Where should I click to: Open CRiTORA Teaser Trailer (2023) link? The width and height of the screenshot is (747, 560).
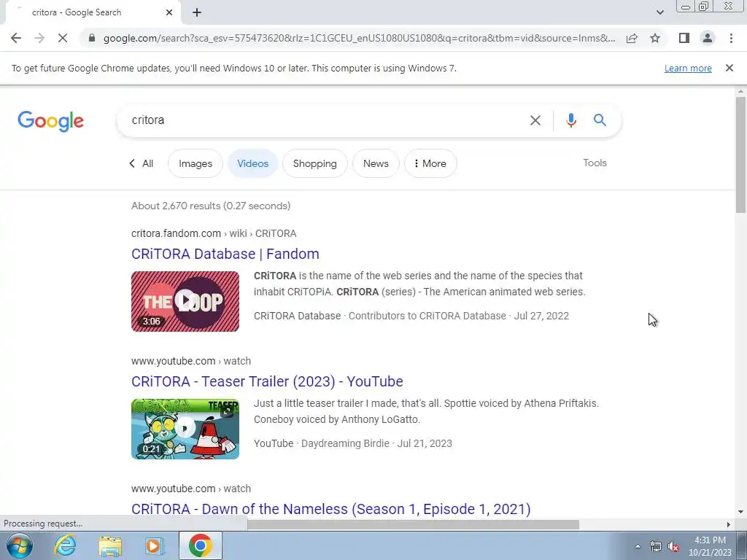click(267, 381)
